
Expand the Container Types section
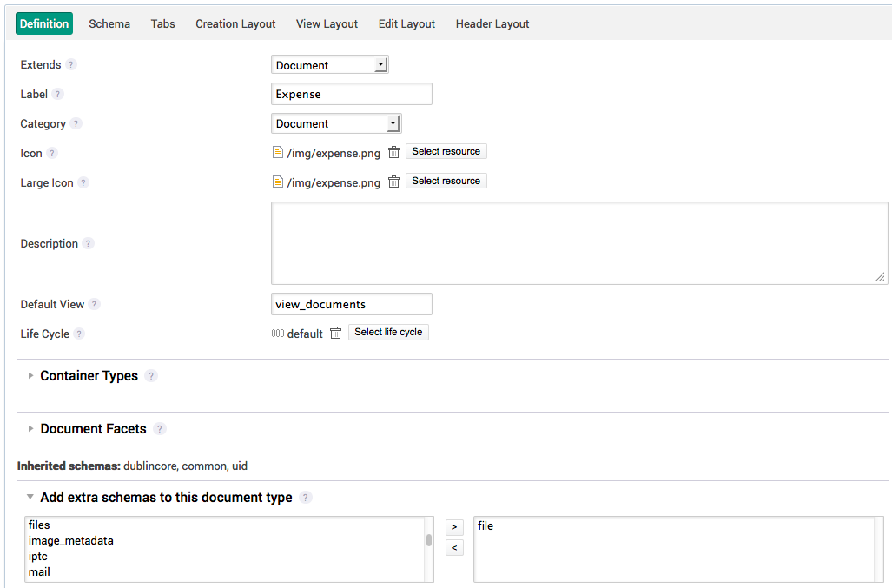coord(30,375)
